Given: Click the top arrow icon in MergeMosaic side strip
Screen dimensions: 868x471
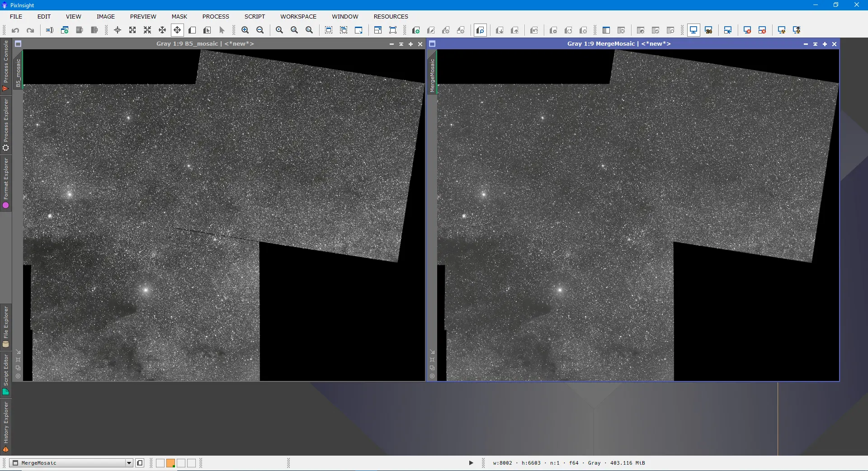Looking at the screenshot, I should 432,352.
